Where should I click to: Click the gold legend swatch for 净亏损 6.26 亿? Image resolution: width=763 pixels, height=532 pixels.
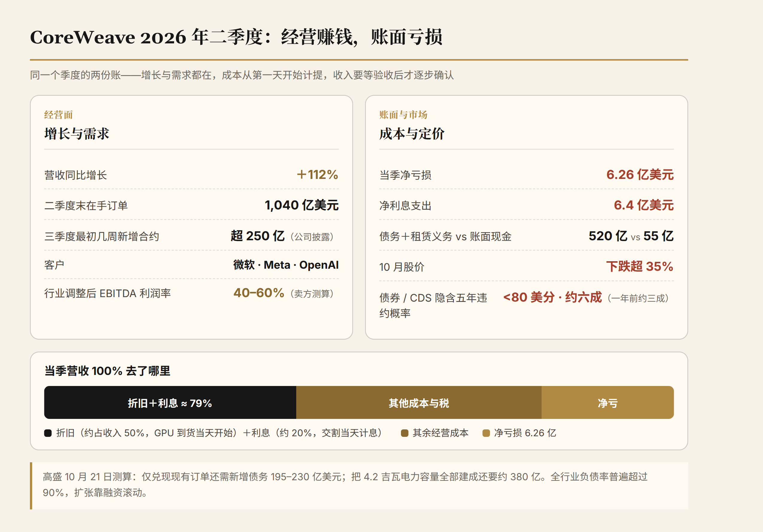coord(486,433)
